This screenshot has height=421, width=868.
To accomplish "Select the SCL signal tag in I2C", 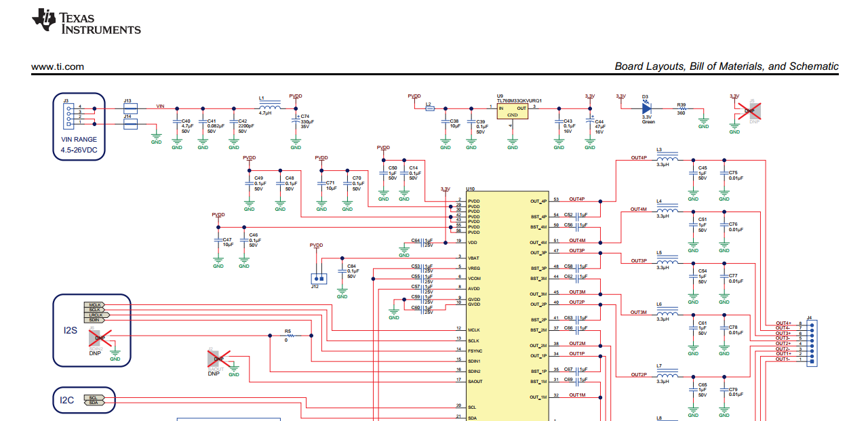I will 94,397.
